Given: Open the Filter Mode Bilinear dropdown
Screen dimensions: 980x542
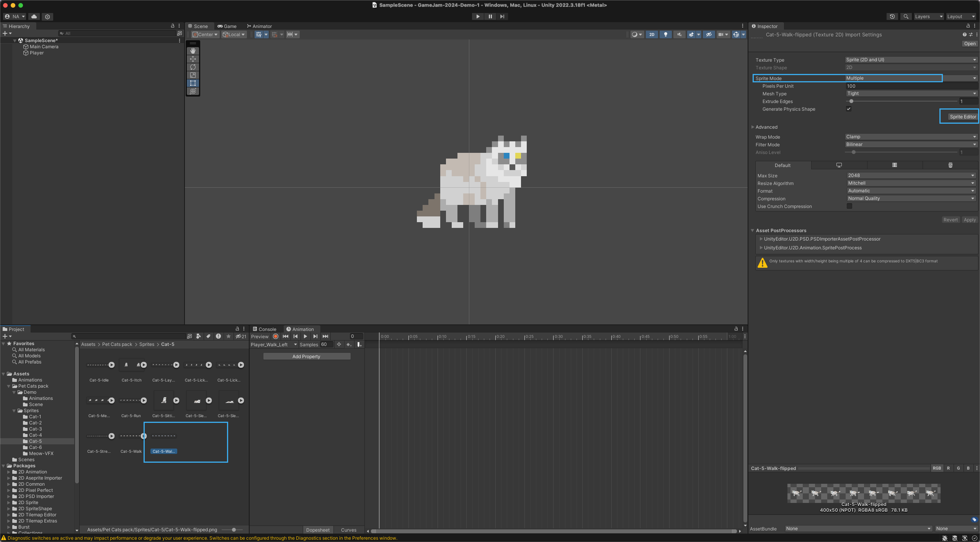Looking at the screenshot, I should coord(911,144).
